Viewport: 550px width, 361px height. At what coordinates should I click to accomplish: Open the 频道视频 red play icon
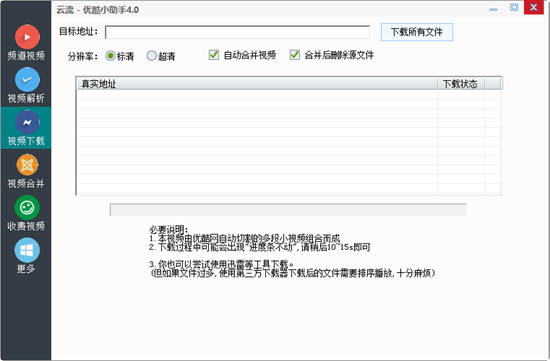(27, 37)
